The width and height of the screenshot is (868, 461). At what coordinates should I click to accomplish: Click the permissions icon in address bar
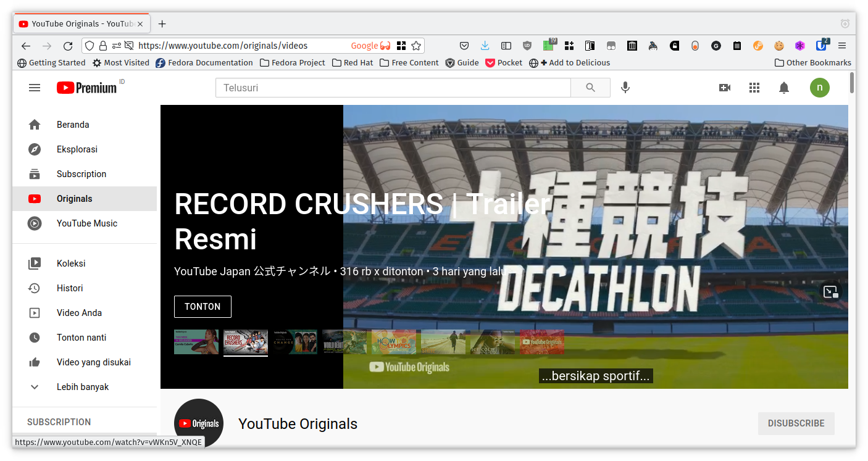[x=116, y=46]
